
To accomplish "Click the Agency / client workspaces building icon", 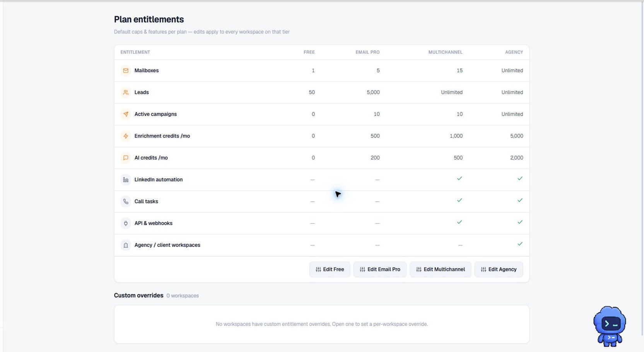I will pos(126,245).
